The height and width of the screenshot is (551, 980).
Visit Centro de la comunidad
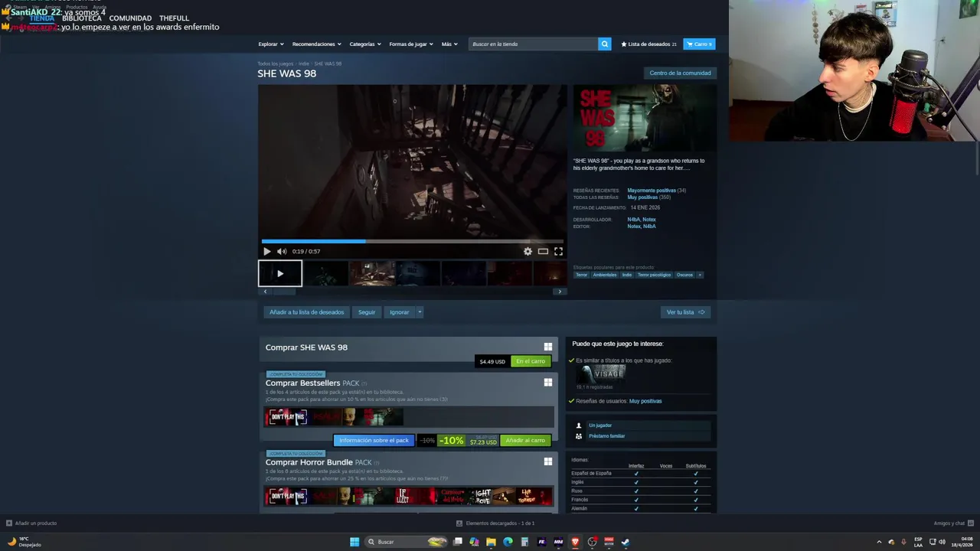680,73
